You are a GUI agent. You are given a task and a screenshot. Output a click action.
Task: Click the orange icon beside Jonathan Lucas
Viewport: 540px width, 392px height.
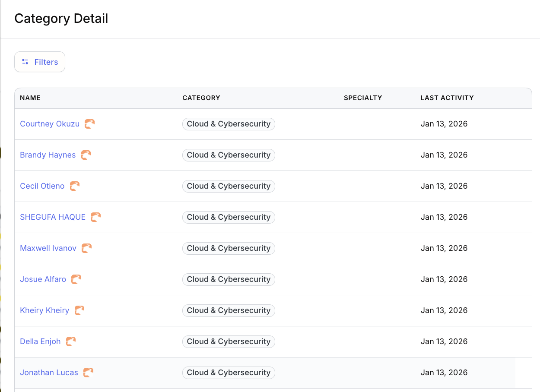coord(88,373)
